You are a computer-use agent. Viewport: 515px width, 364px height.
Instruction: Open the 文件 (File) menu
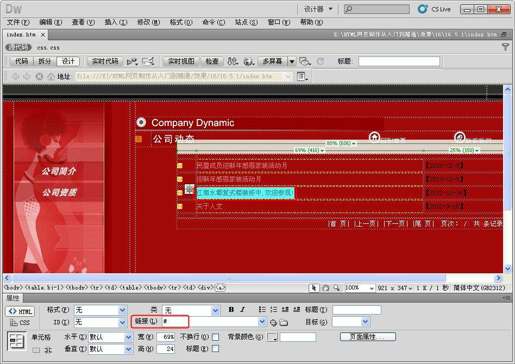18,22
